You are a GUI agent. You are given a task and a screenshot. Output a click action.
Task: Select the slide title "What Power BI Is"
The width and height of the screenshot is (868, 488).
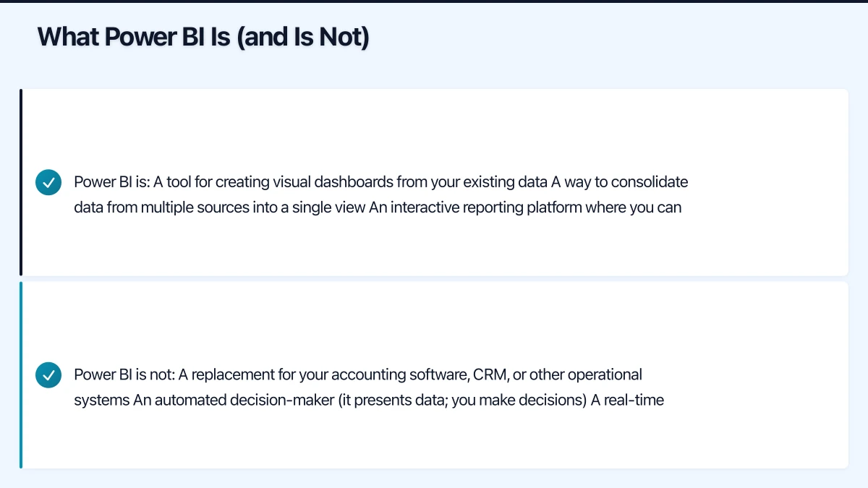point(203,37)
